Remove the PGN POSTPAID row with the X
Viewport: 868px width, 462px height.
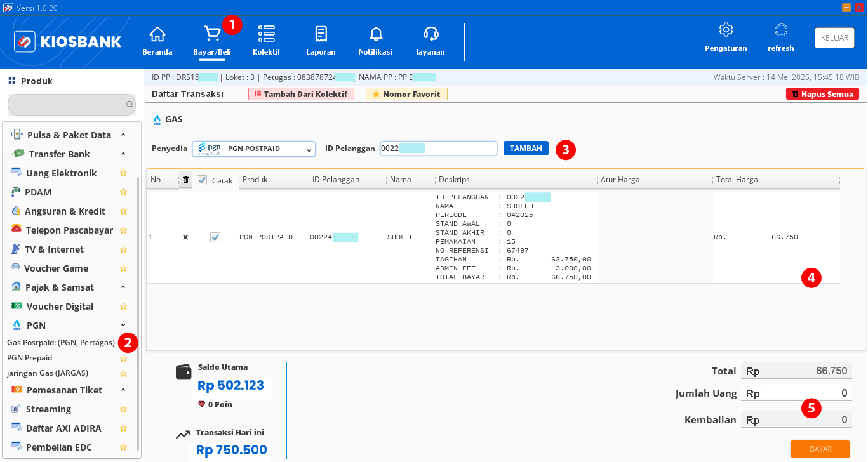pyautogui.click(x=185, y=237)
